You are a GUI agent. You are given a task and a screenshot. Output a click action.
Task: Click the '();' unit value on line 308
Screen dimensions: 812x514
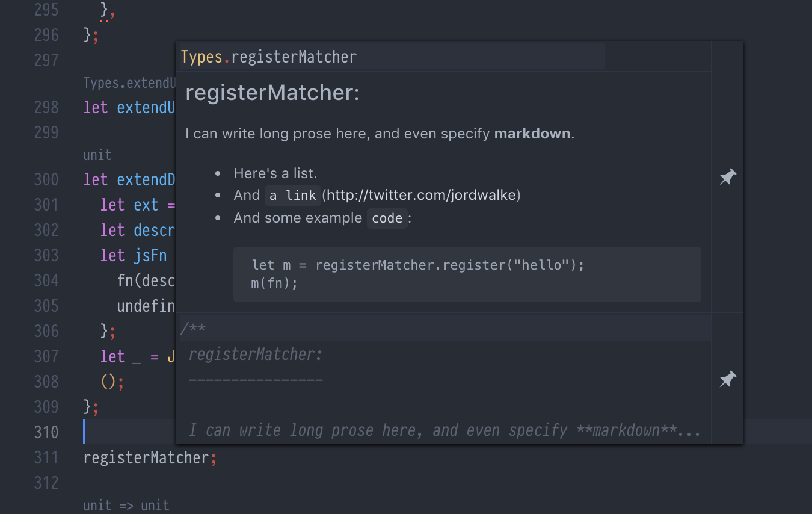[x=112, y=382]
